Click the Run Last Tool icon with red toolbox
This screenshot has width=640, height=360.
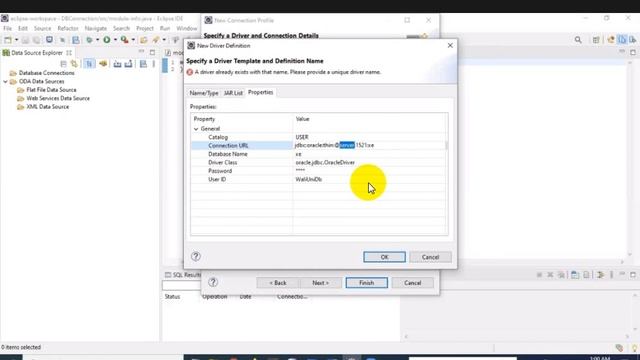[124, 40]
